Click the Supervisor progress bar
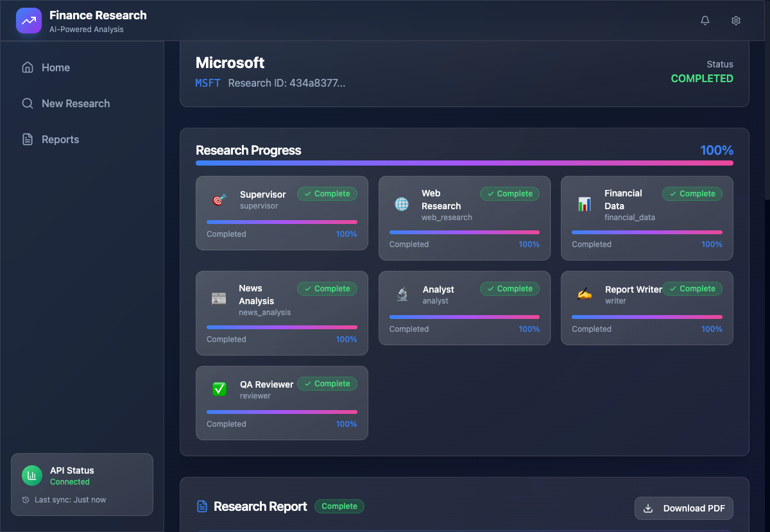Image resolution: width=770 pixels, height=532 pixels. pyautogui.click(x=282, y=222)
